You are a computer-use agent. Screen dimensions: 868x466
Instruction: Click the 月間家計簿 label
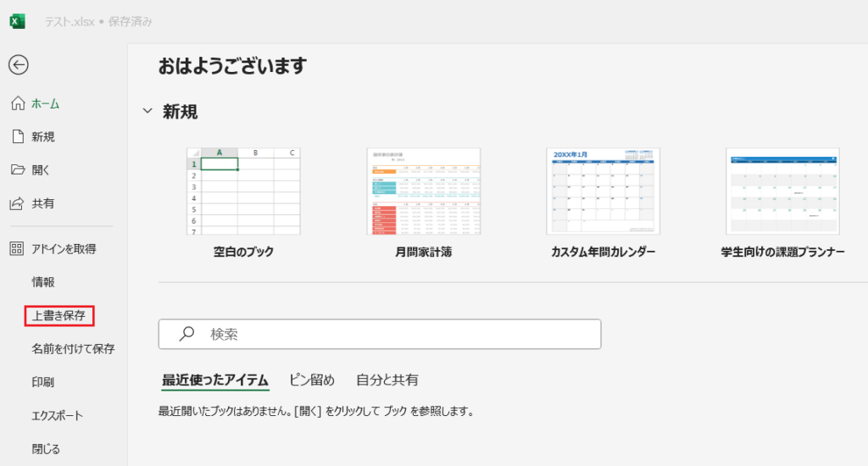(x=424, y=252)
